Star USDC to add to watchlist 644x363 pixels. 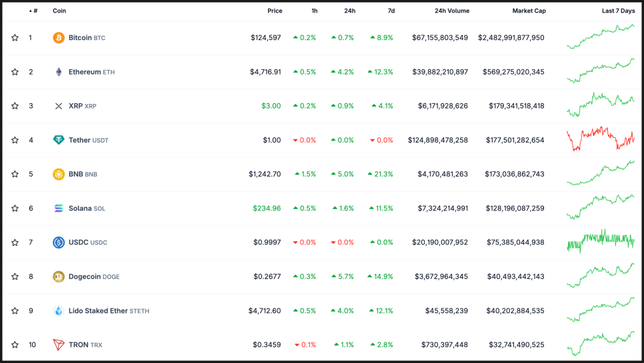(x=15, y=242)
